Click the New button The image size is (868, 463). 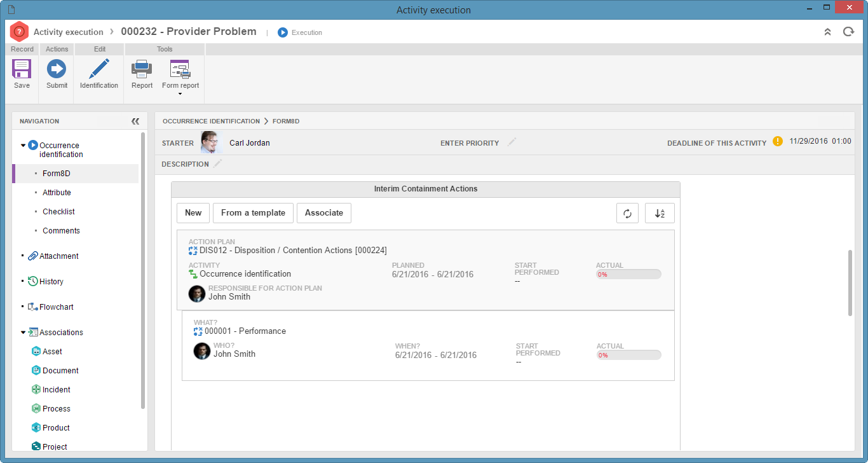point(193,213)
